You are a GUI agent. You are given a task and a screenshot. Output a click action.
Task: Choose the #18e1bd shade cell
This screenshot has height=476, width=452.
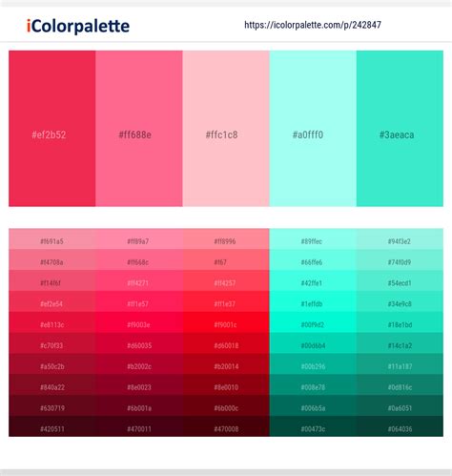pos(400,322)
